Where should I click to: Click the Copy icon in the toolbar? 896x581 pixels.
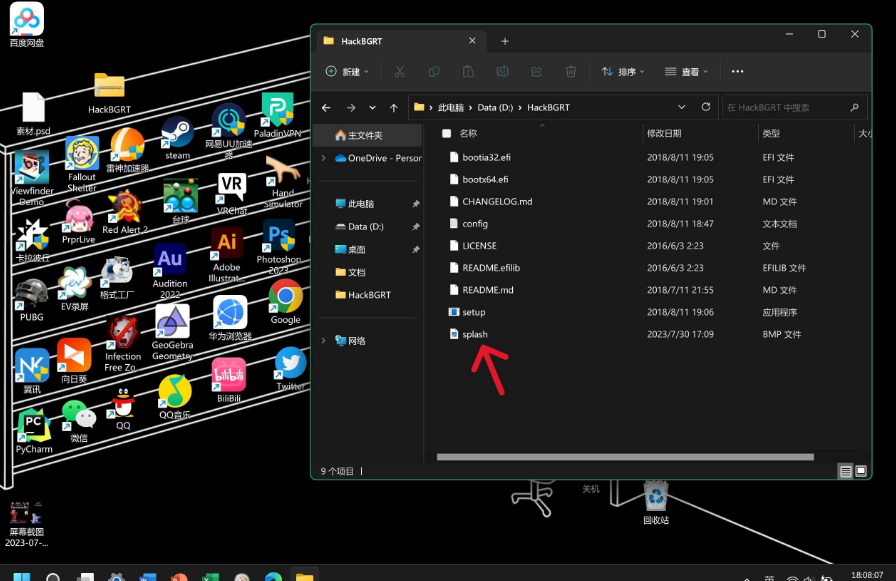(434, 71)
